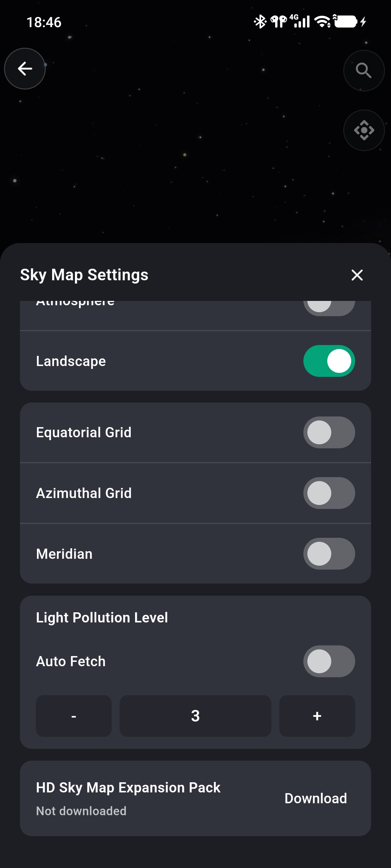Screen dimensions: 391x868
Task: Turn on the Meridian toggle
Action: pyautogui.click(x=329, y=554)
